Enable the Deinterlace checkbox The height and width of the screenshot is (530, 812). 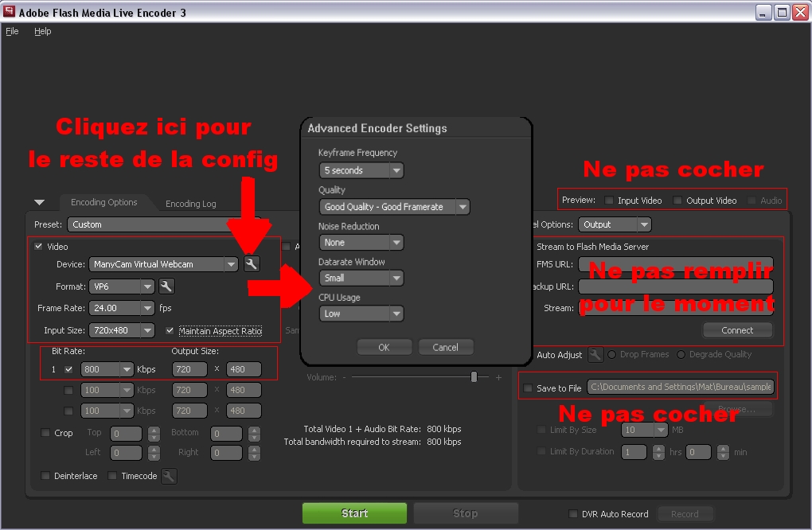pyautogui.click(x=45, y=476)
